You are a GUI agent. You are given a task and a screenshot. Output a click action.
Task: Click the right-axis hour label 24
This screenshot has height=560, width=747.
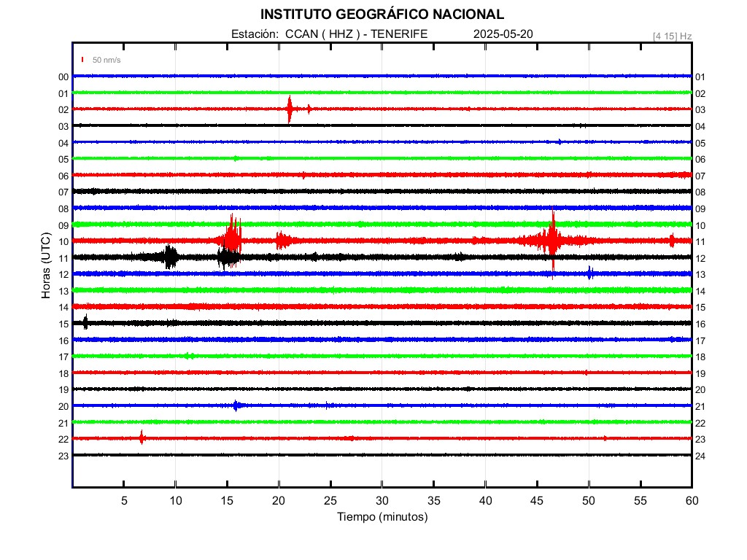700,456
